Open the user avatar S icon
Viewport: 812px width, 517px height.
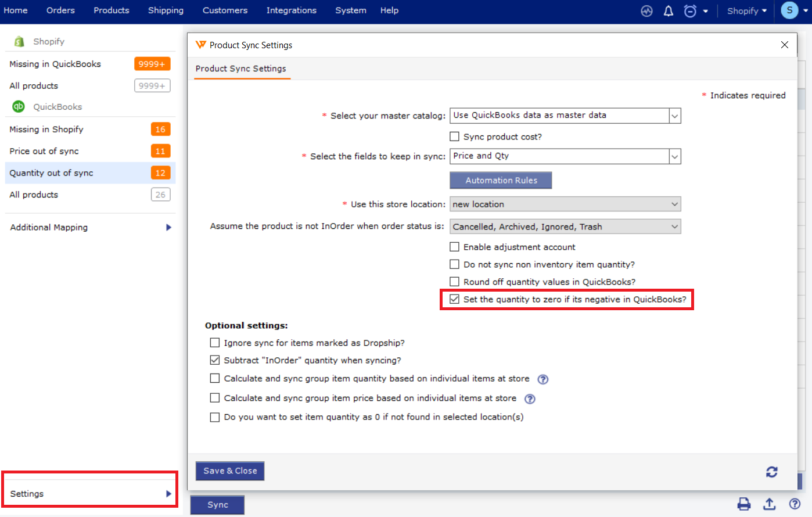pos(789,10)
